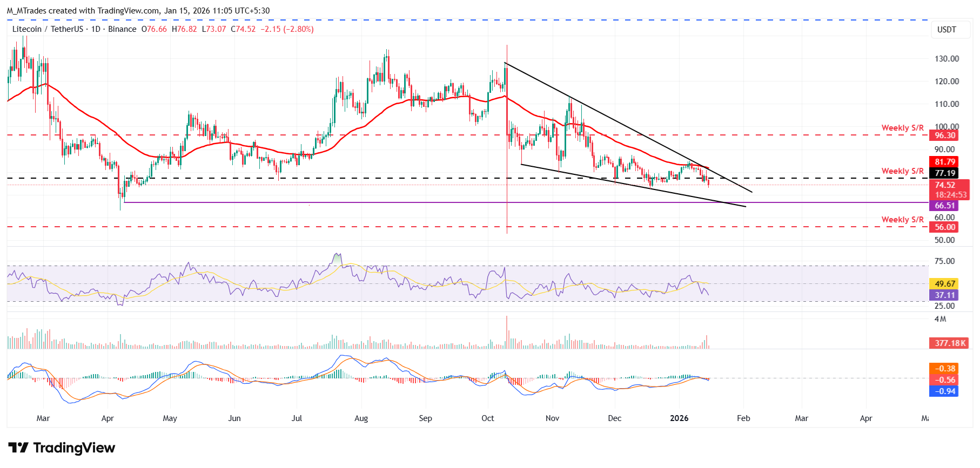Select the orange -0.38 MACD signal label

tap(945, 369)
